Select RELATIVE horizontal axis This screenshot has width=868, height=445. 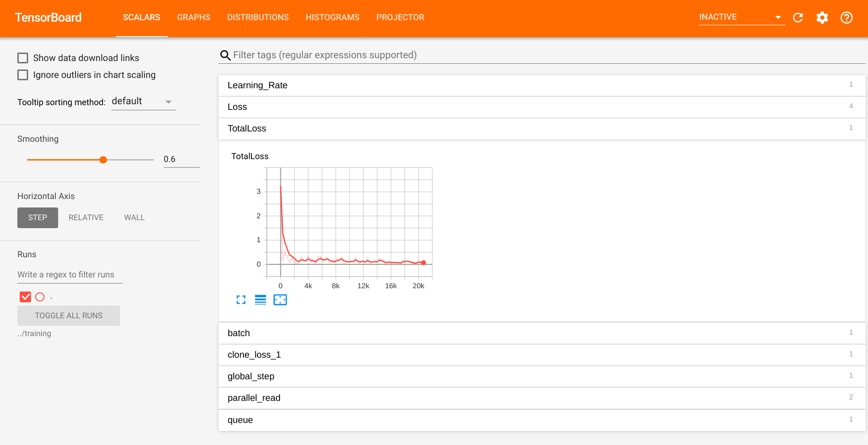86,218
